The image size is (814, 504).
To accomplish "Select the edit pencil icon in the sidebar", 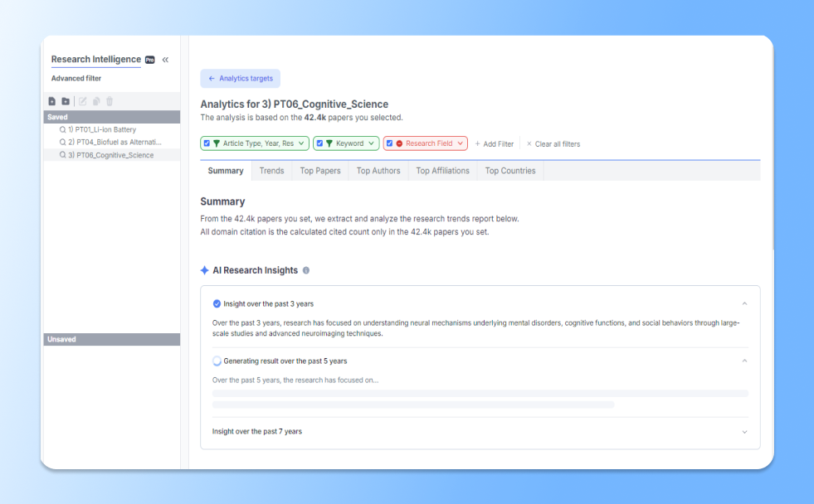I will coord(83,101).
